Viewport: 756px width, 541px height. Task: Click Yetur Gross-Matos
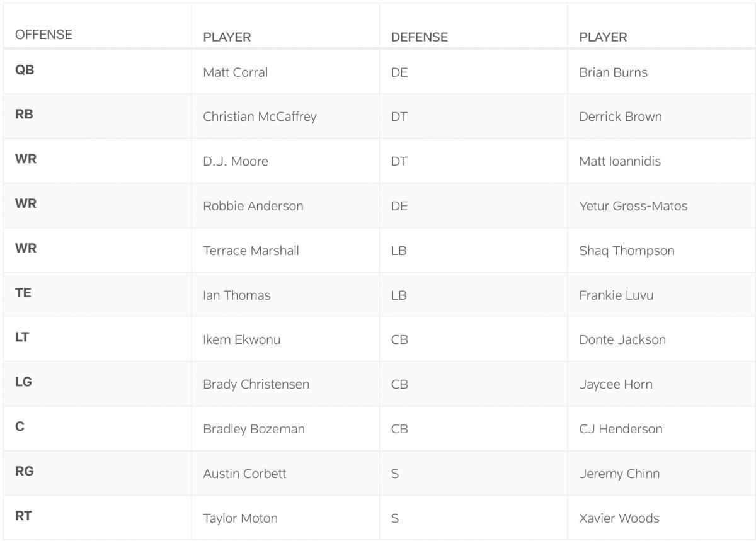pos(633,206)
